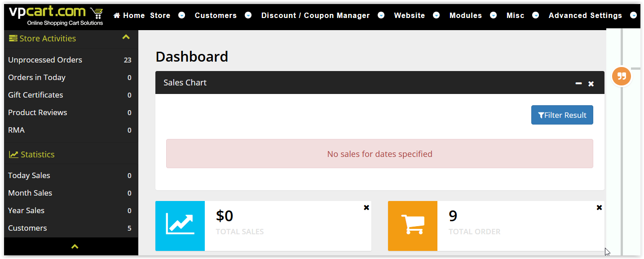The height and width of the screenshot is (259, 644).
Task: Minimize the Sales Chart panel
Action: click(578, 83)
